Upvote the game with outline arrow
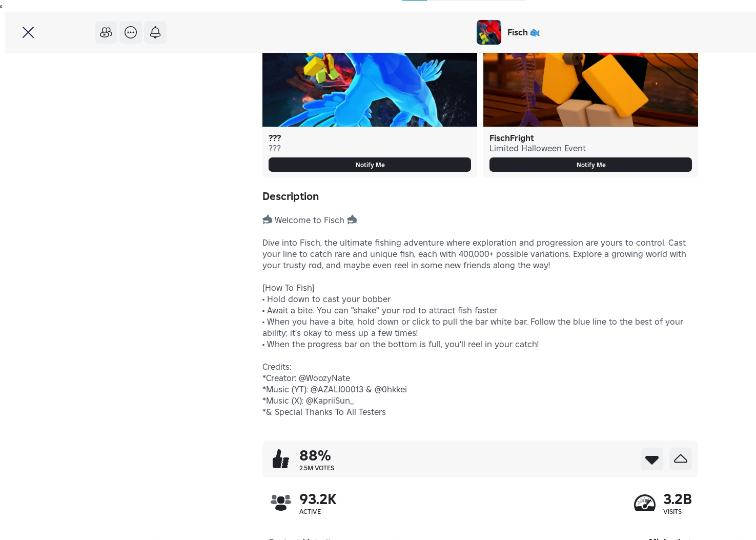Viewport: 756px width, 540px height. (x=681, y=459)
